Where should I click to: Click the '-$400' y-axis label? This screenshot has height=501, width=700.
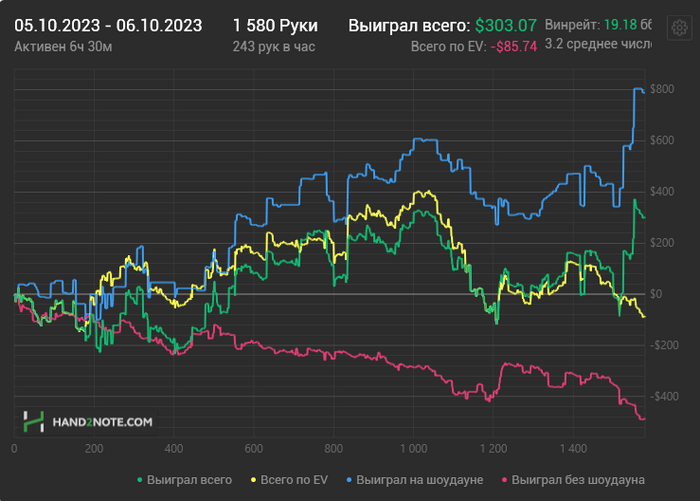[664, 397]
